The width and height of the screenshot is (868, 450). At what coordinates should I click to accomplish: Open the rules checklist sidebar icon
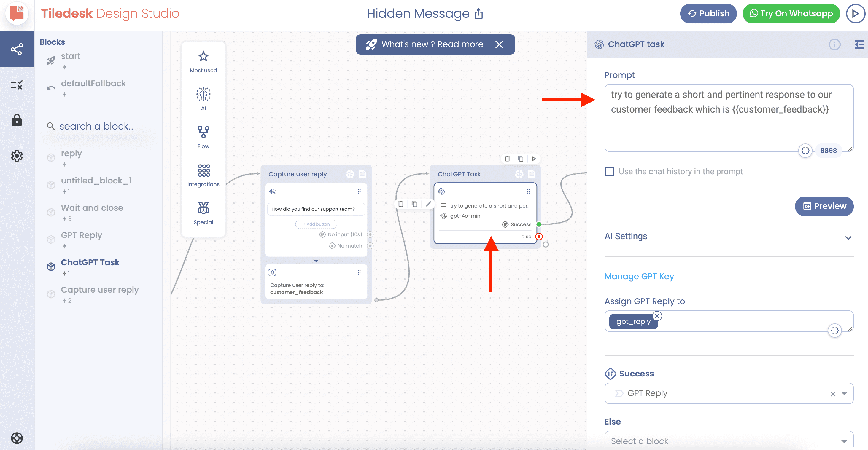coord(17,84)
